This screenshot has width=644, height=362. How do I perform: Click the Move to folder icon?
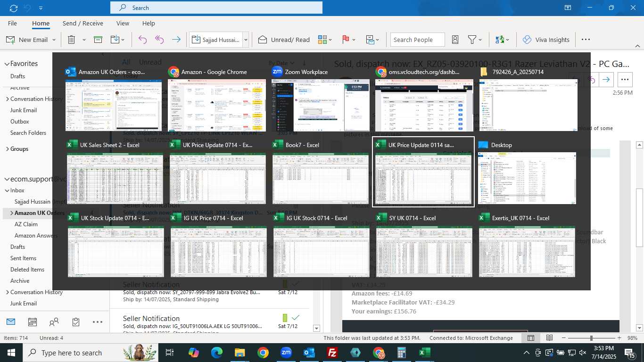(x=115, y=40)
